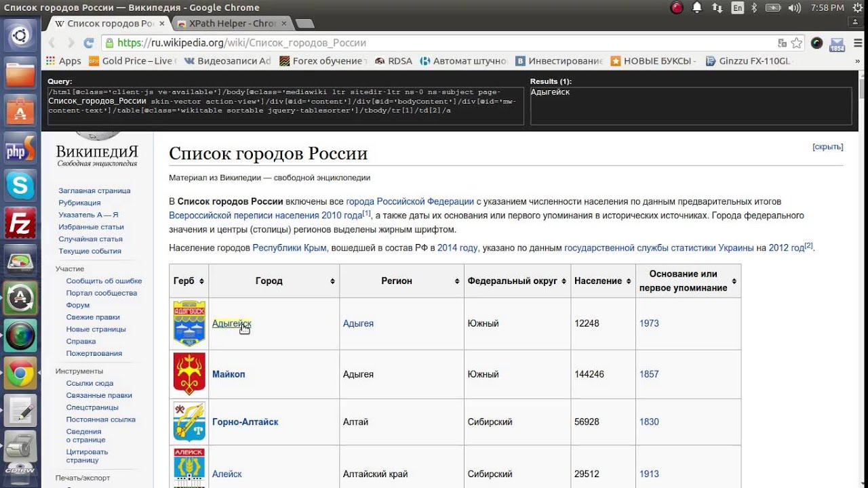Open the PhpStorm launcher icon
Image resolution: width=868 pixels, height=488 pixels.
(x=20, y=148)
